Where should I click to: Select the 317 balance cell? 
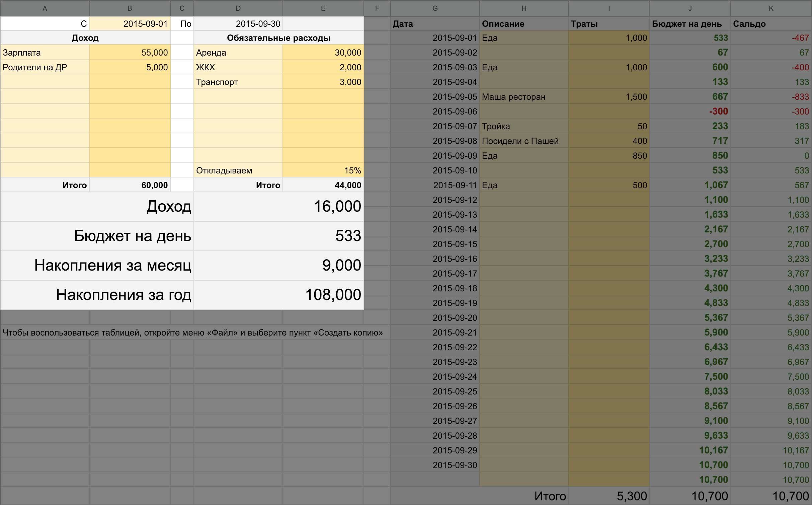[x=771, y=141]
